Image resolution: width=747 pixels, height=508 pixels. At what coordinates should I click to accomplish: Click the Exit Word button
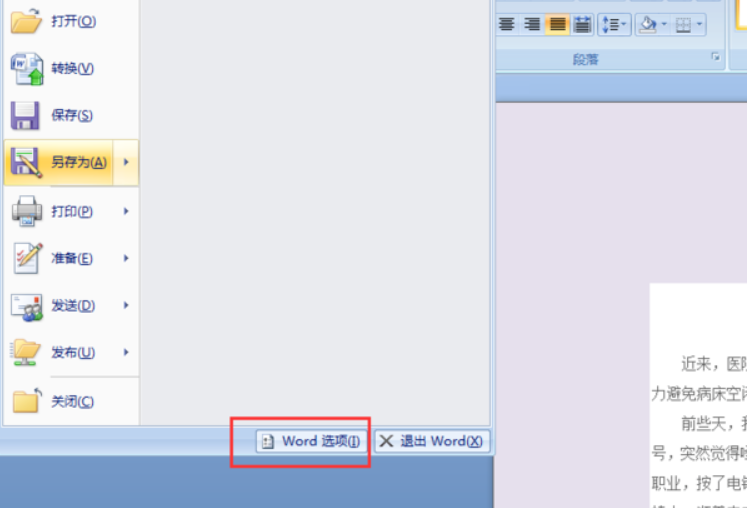tap(432, 441)
